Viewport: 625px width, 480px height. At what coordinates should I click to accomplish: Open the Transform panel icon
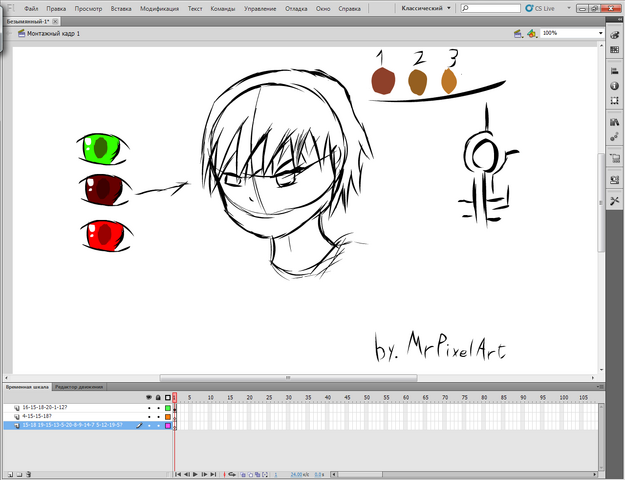pyautogui.click(x=614, y=101)
